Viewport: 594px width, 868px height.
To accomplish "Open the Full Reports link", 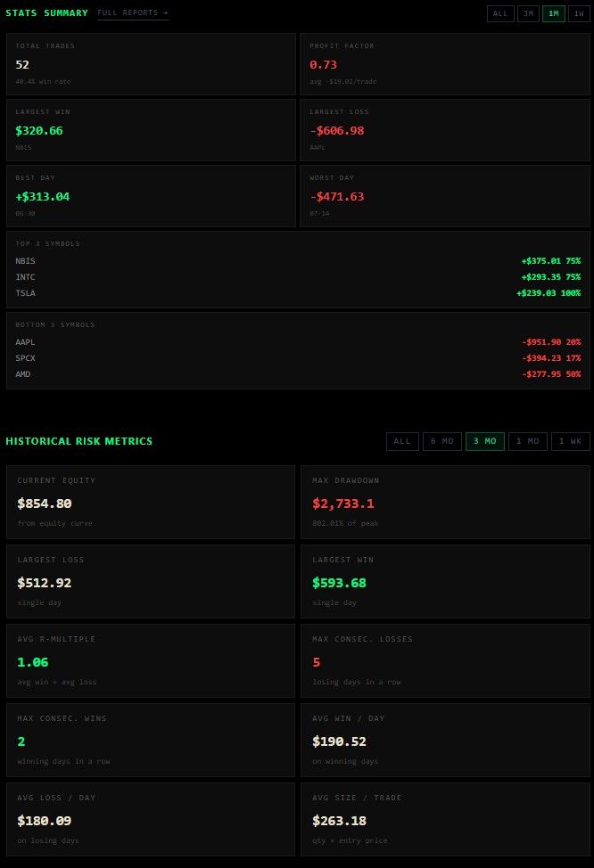I will (132, 12).
